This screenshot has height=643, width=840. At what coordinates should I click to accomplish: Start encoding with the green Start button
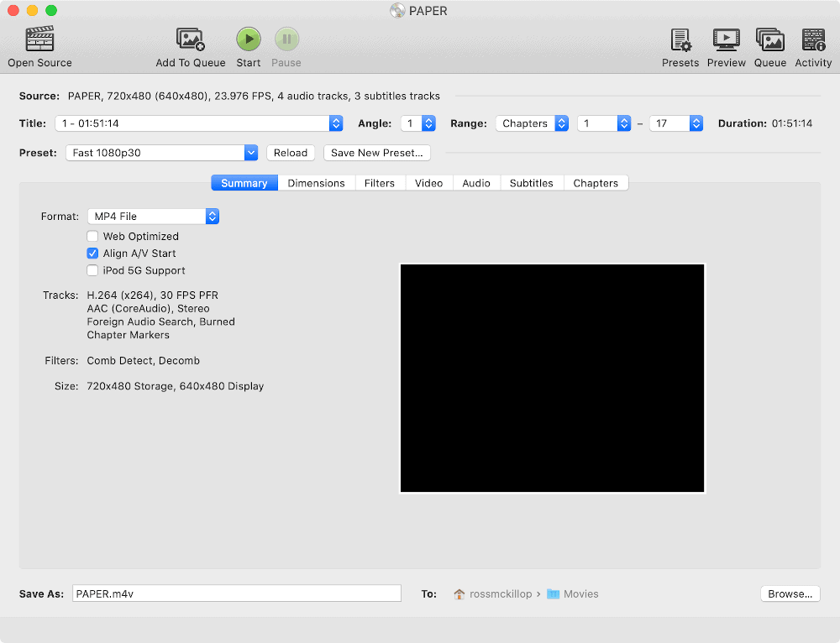click(248, 39)
